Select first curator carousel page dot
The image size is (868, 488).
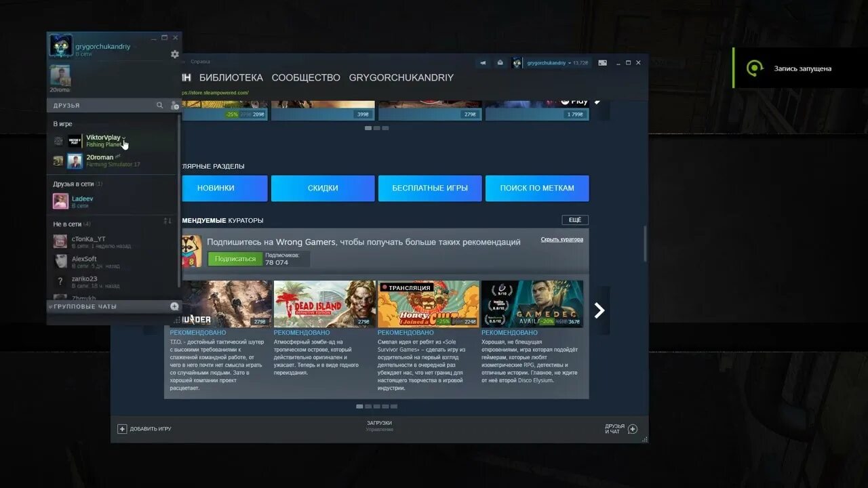(359, 407)
